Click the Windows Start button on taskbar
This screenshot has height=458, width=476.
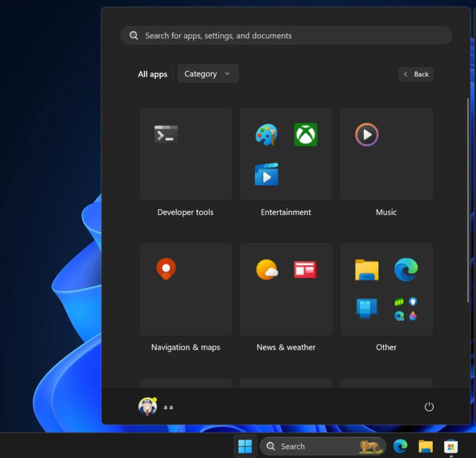[245, 446]
